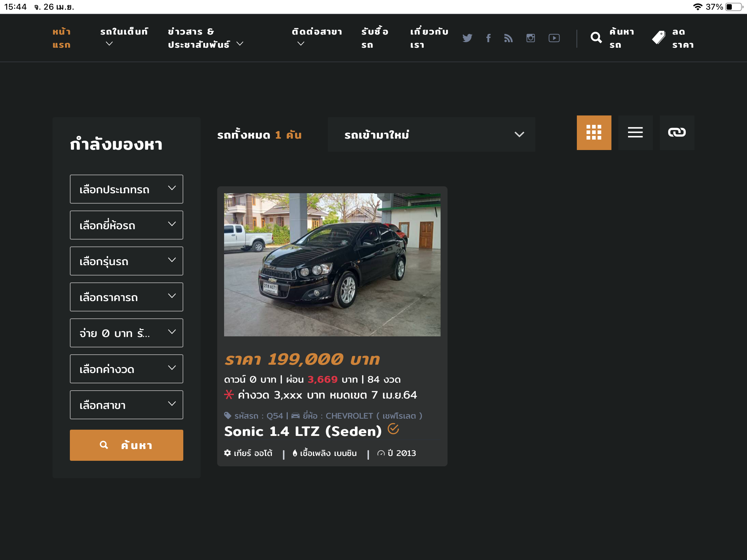Open the Facebook icon in header
The width and height of the screenshot is (747, 560).
coord(488,38)
